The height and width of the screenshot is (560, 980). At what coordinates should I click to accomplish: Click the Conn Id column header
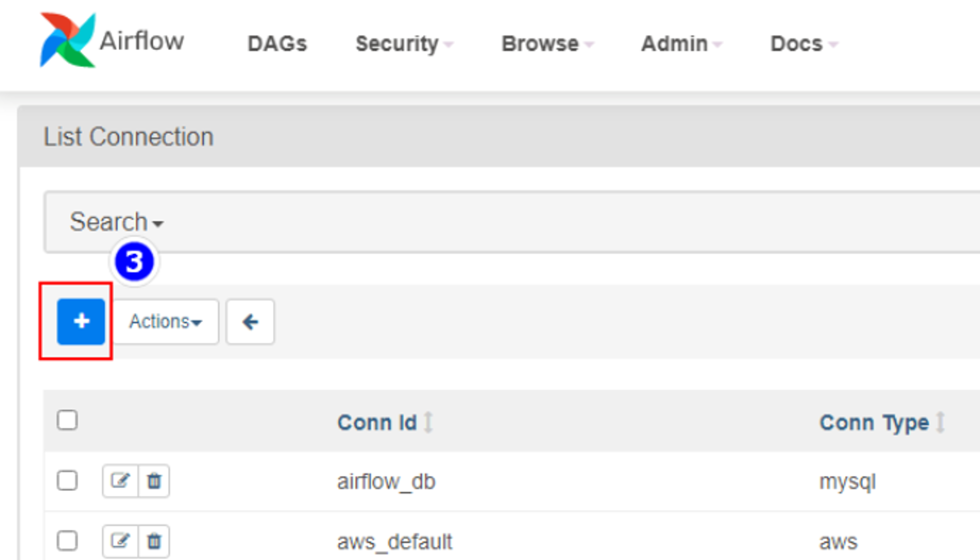[x=377, y=423]
